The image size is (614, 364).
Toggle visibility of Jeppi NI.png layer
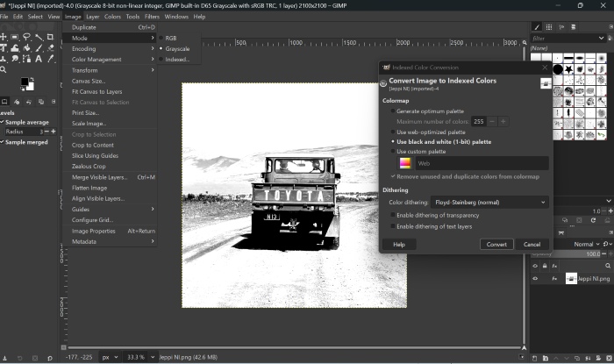[x=535, y=278]
